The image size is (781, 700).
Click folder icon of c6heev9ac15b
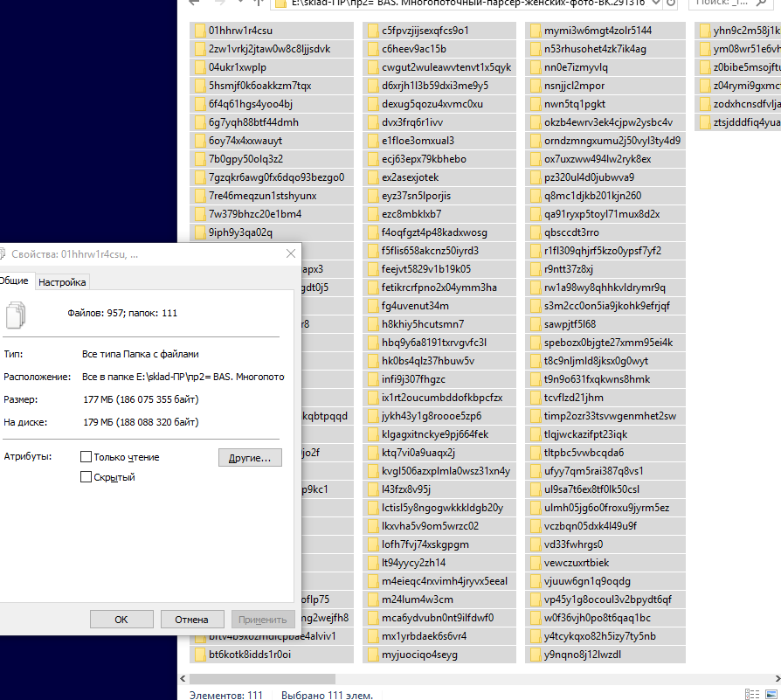373,49
